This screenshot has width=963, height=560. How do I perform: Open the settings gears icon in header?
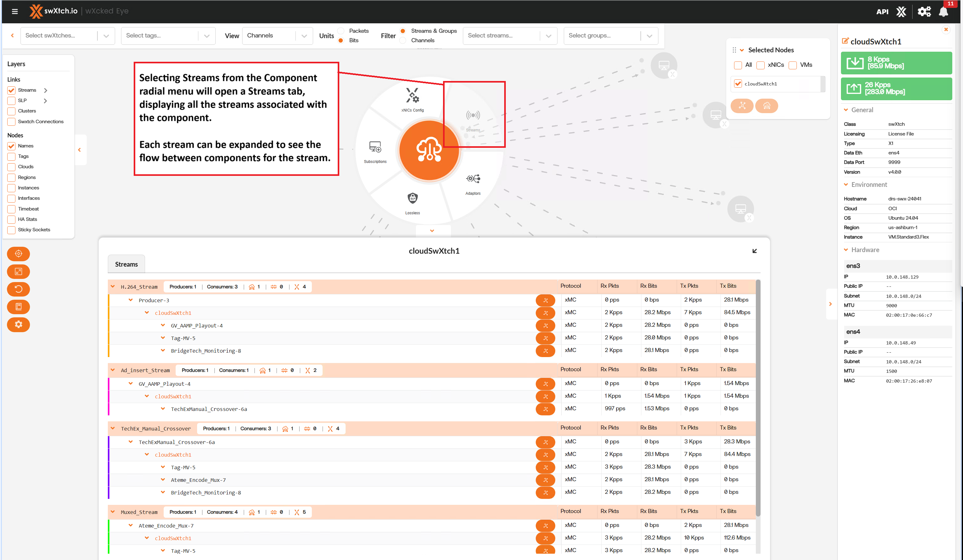click(x=924, y=11)
